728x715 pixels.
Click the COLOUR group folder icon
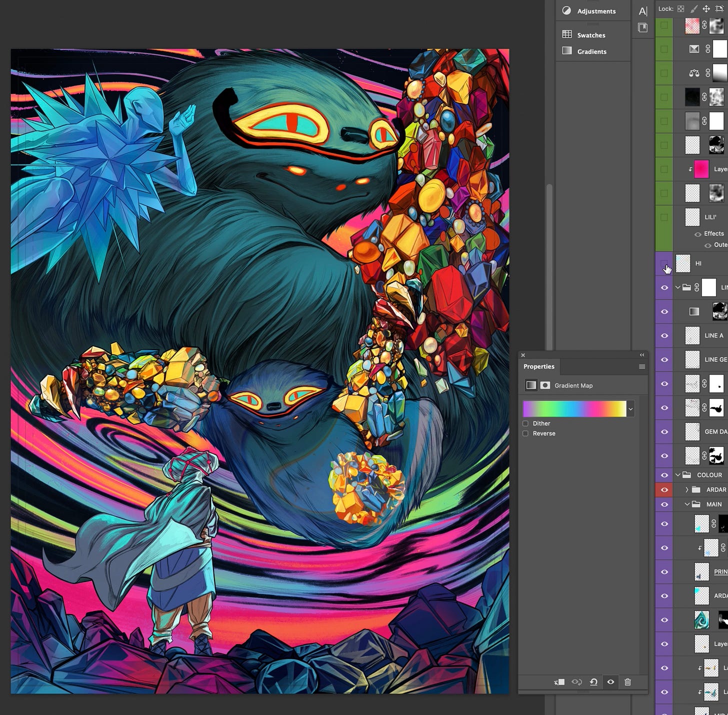click(x=687, y=475)
